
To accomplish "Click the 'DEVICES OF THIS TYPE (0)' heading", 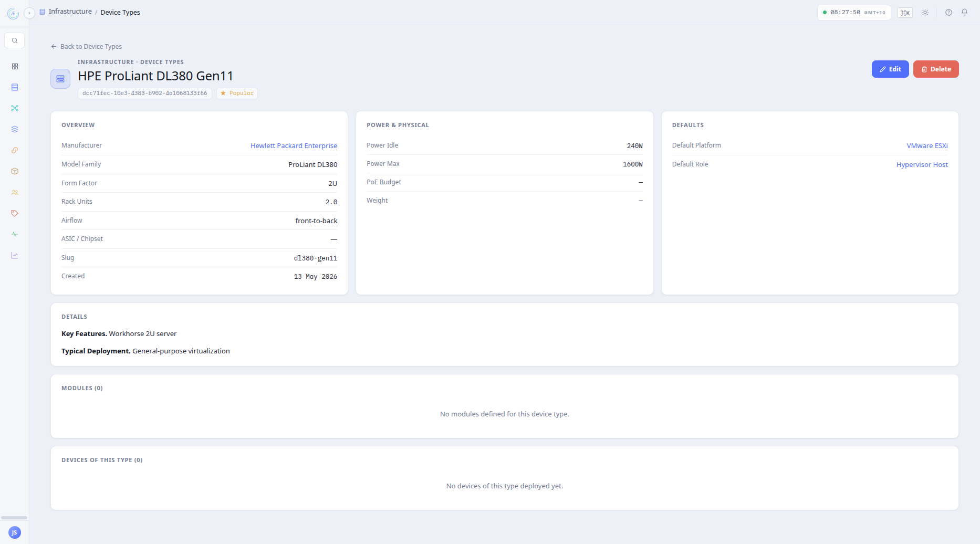I will (102, 461).
